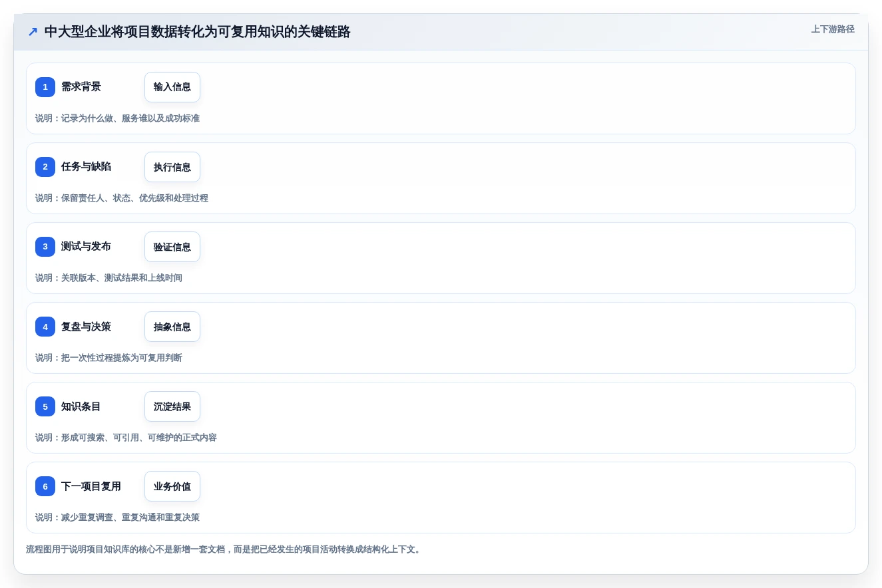Viewport: 882px width, 588px height.
Task: Click the 验证信息 tag button
Action: [x=172, y=247]
